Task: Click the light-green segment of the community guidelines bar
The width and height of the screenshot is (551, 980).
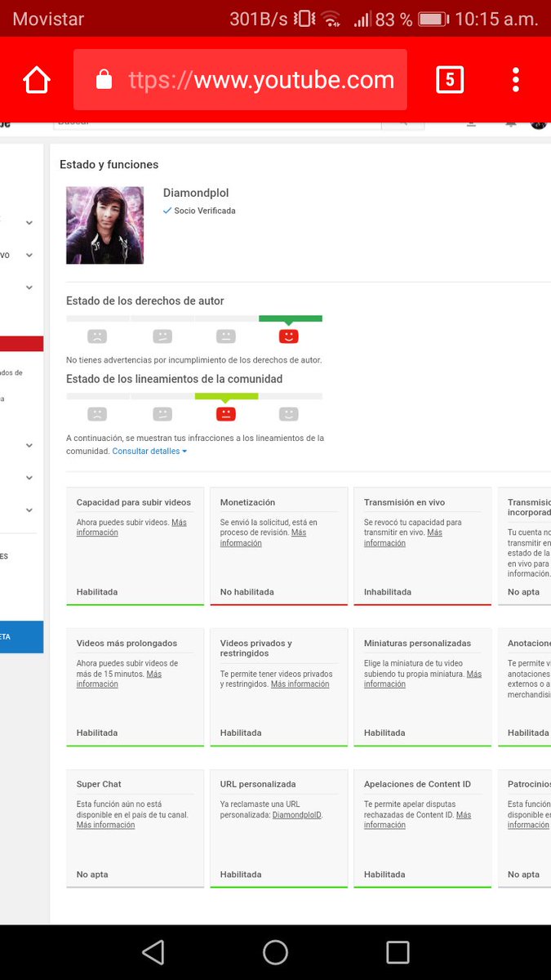Action: coord(226,396)
